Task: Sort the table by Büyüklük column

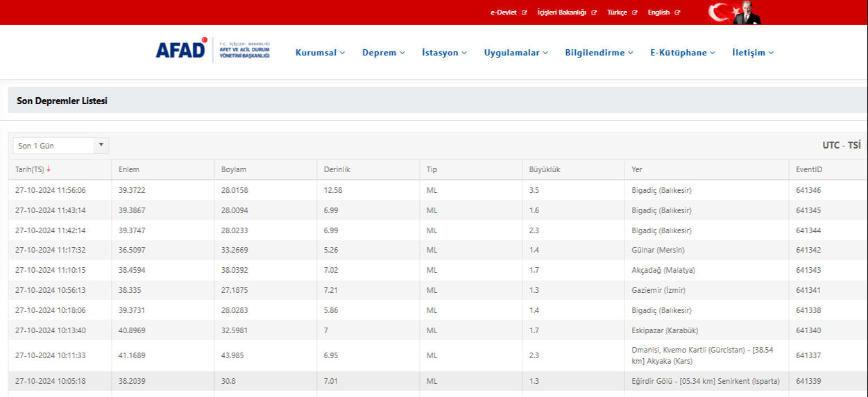Action: 545,170
